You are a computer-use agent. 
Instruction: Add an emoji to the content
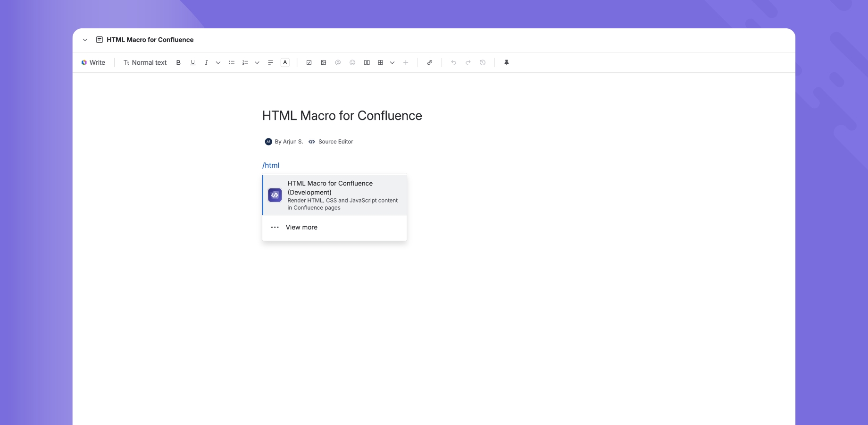pyautogui.click(x=352, y=62)
